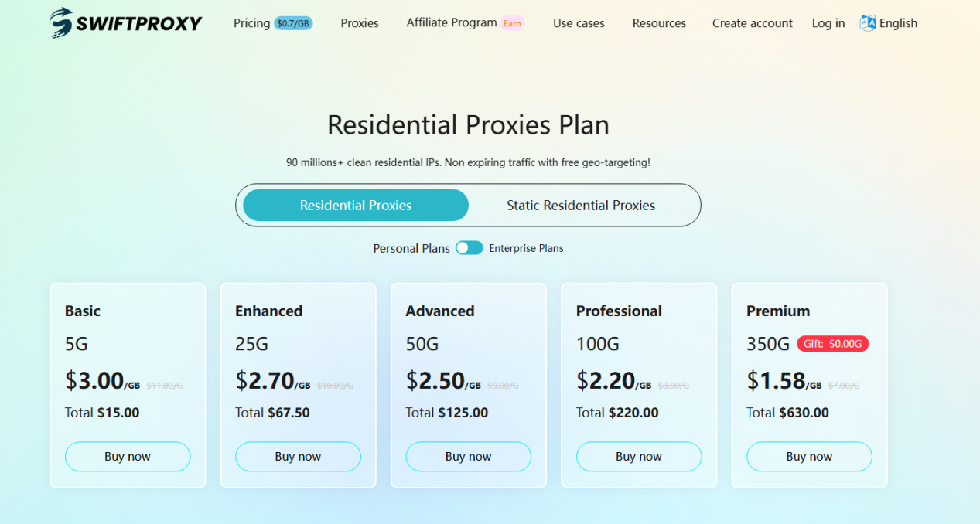This screenshot has width=980, height=524.
Task: Buy the Basic 5G plan
Action: (128, 457)
